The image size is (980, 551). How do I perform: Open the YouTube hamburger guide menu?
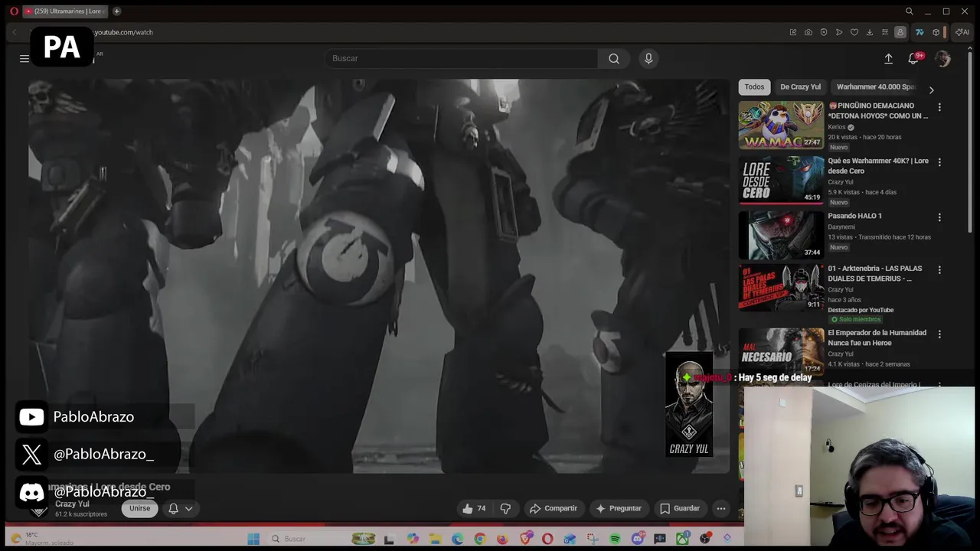(24, 59)
